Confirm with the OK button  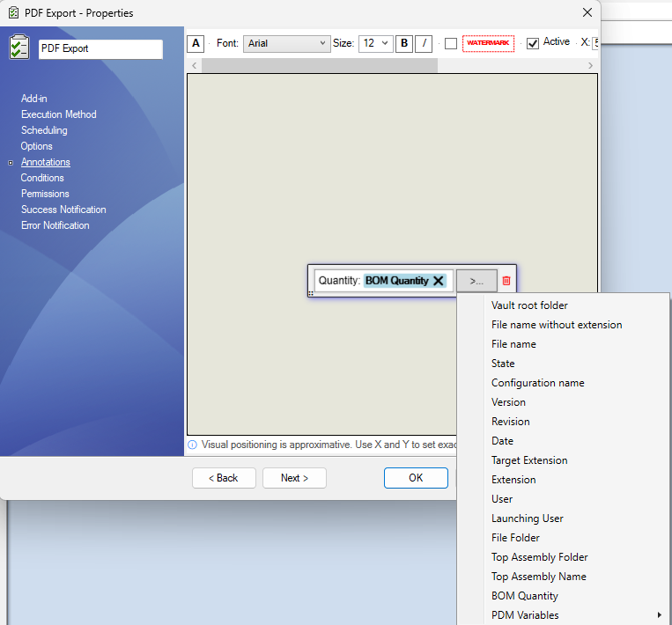point(416,478)
